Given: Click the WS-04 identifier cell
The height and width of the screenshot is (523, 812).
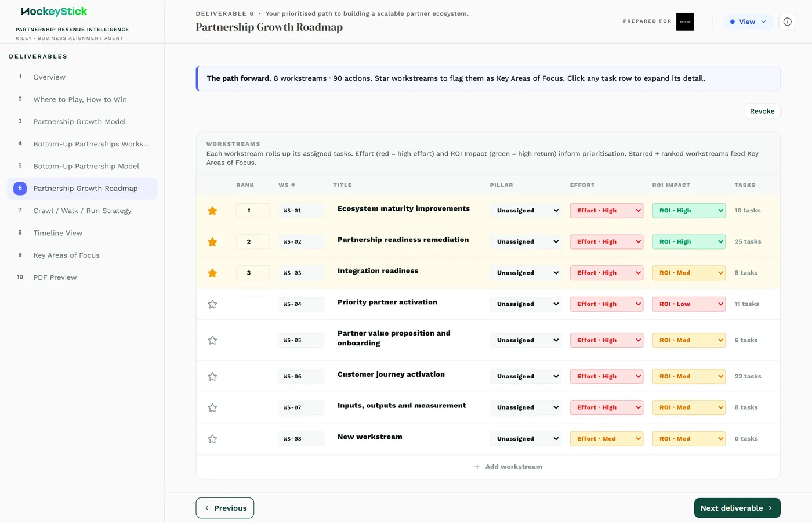Looking at the screenshot, I should 301,304.
